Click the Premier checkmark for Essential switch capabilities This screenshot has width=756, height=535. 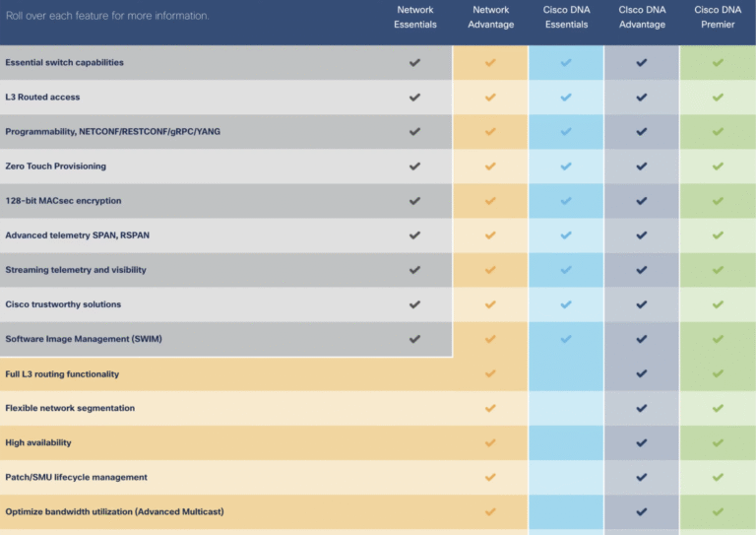pos(718,62)
